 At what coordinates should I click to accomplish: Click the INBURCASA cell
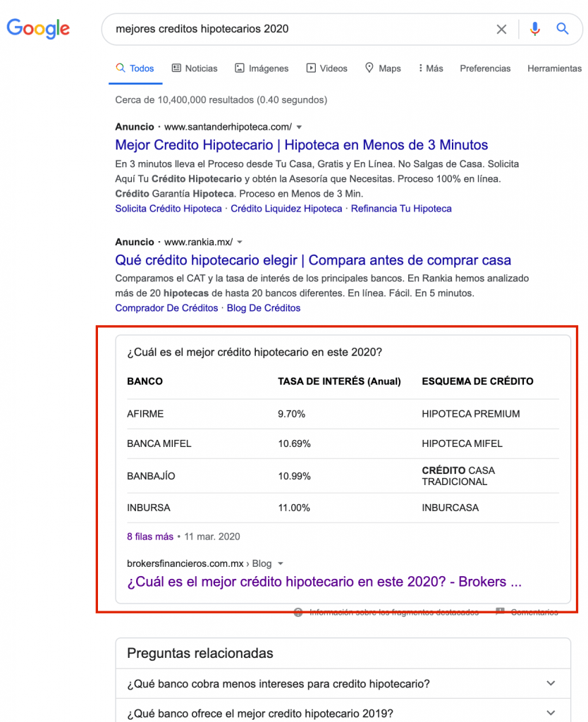point(451,508)
